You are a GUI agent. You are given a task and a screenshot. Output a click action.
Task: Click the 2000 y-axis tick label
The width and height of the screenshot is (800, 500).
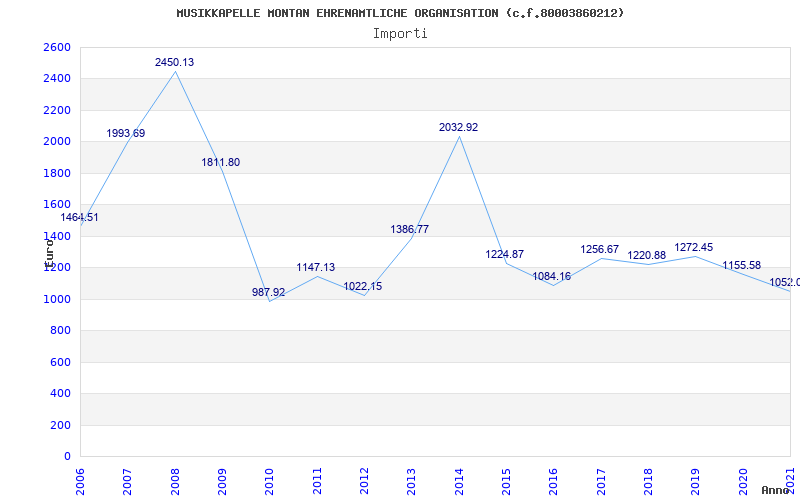(57, 141)
